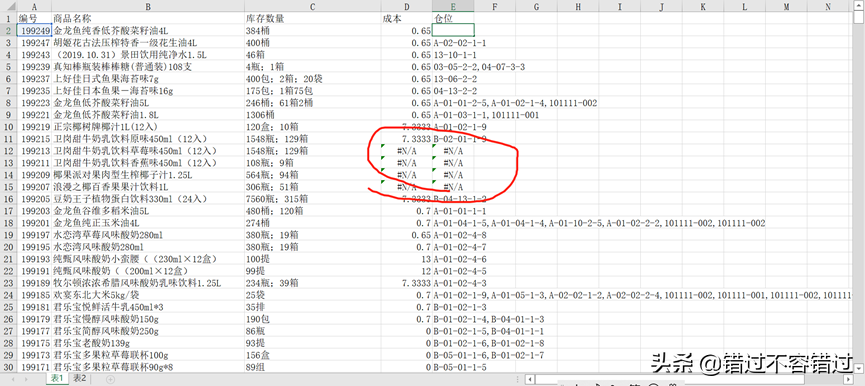865x386 pixels.
Task: Click the 商品名称 header cell
Action: [x=148, y=18]
